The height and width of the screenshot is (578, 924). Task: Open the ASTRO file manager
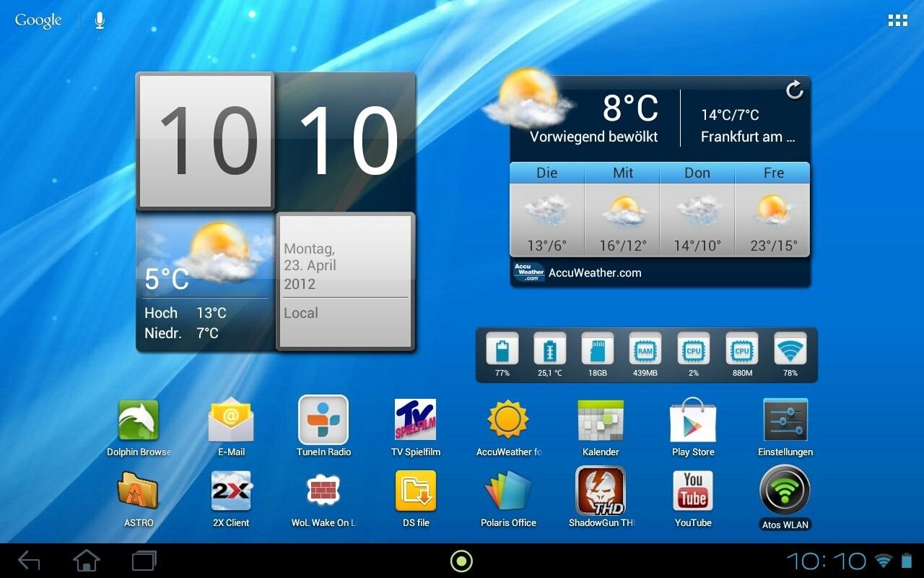coord(139,491)
